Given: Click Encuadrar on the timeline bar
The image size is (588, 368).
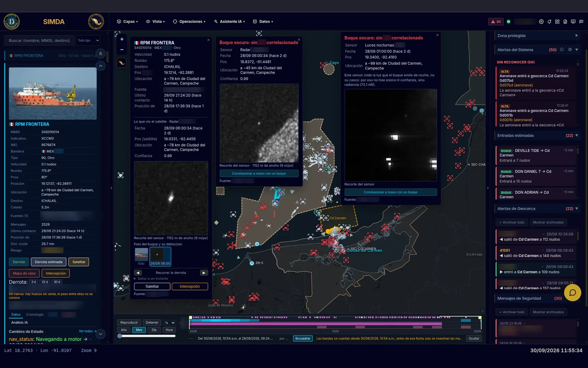Looking at the screenshot, I should pyautogui.click(x=303, y=339).
